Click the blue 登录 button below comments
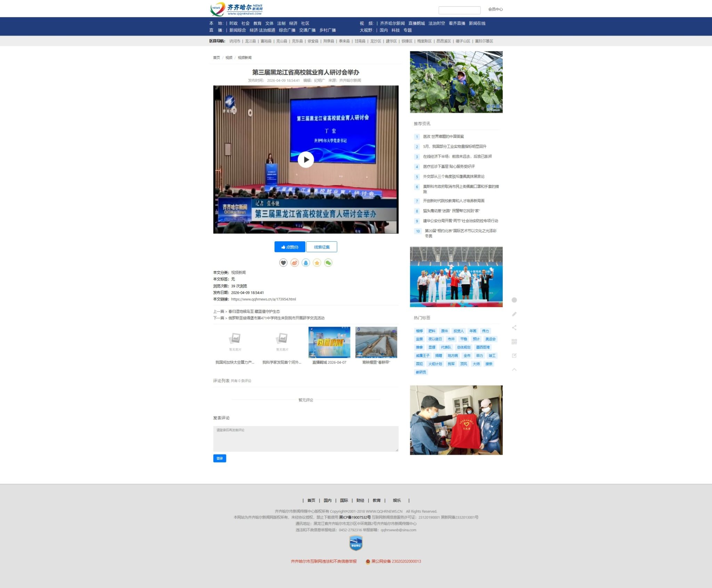 (x=219, y=458)
